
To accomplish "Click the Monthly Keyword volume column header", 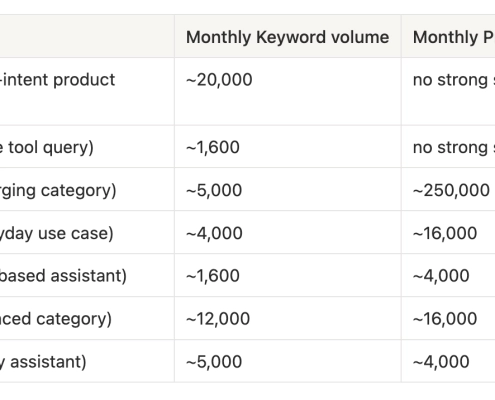I will (288, 36).
